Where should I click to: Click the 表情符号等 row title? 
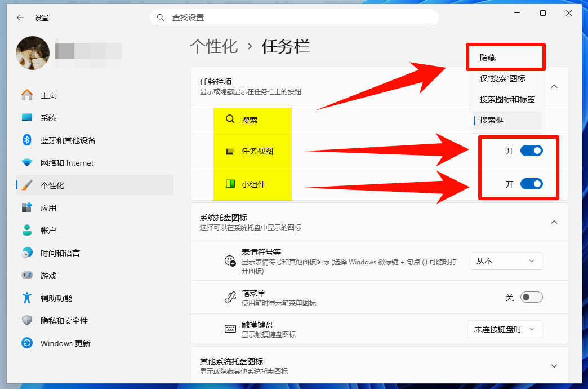coord(261,251)
